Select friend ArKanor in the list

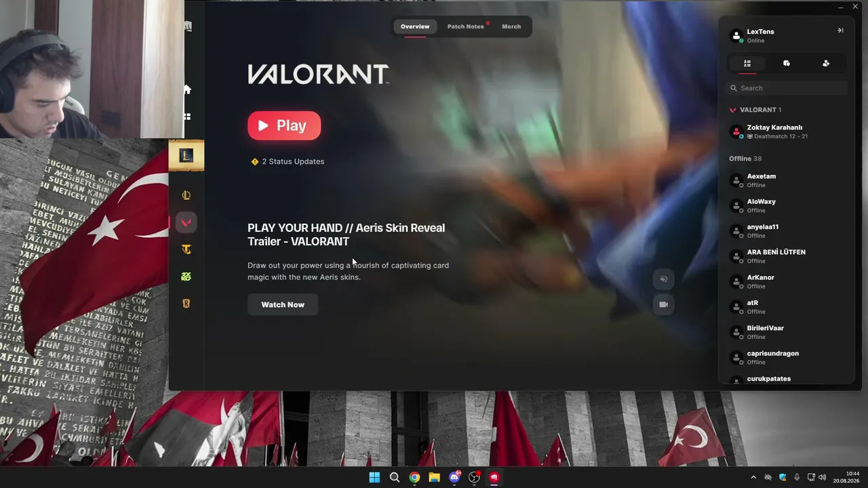coord(787,281)
